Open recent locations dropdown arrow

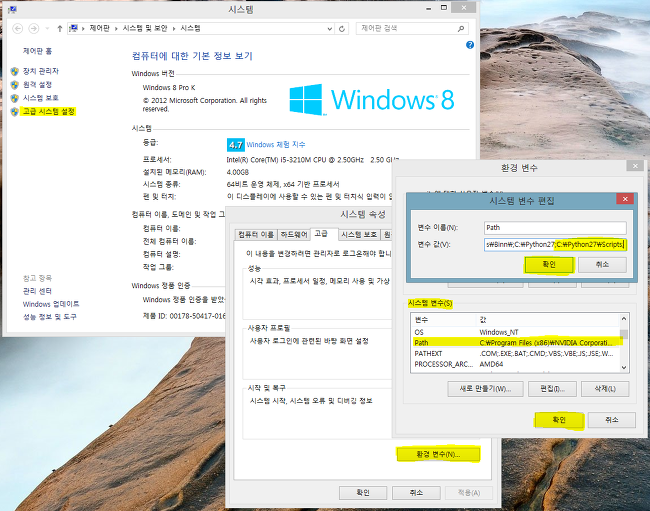(x=47, y=29)
